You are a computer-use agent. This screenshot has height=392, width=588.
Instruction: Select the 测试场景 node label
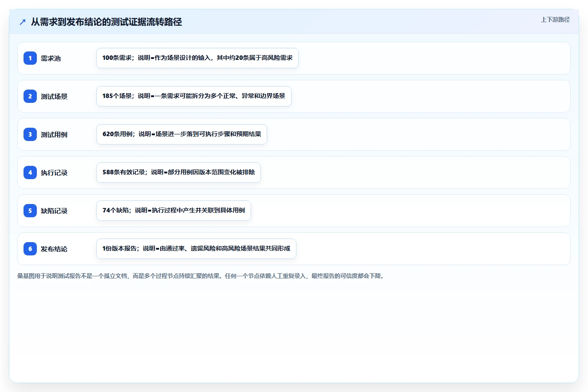point(54,96)
